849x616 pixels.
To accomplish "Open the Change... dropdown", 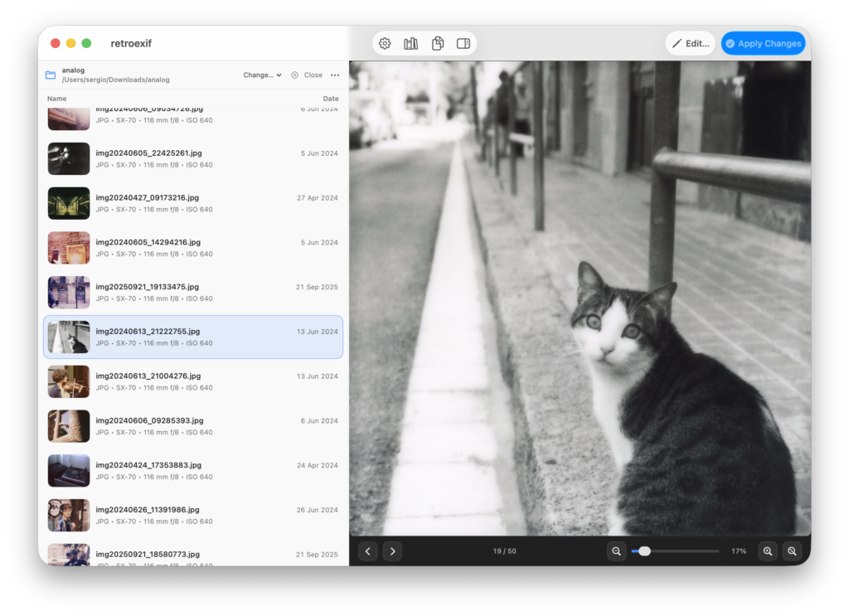I will click(x=262, y=75).
